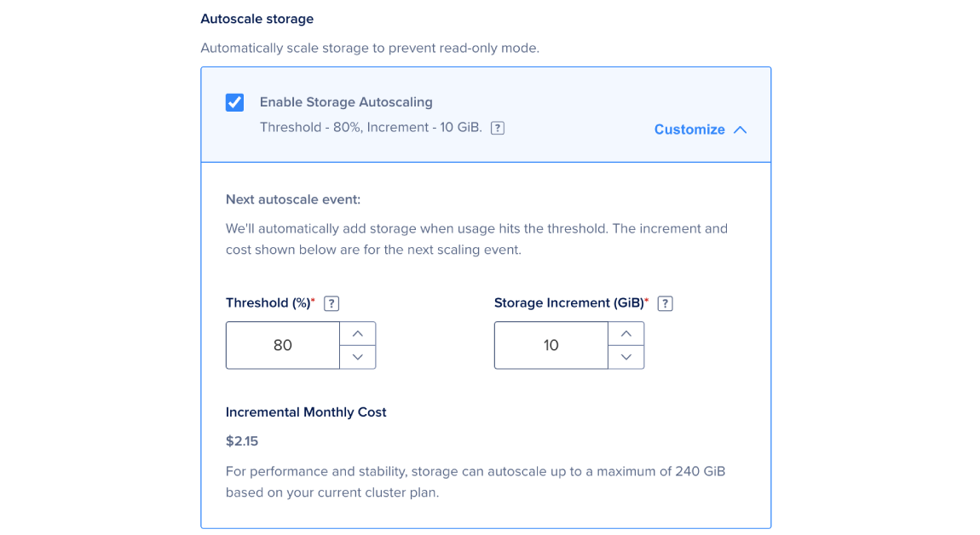980x535 pixels.
Task: Click the Next autoscale event heading
Action: click(x=293, y=199)
